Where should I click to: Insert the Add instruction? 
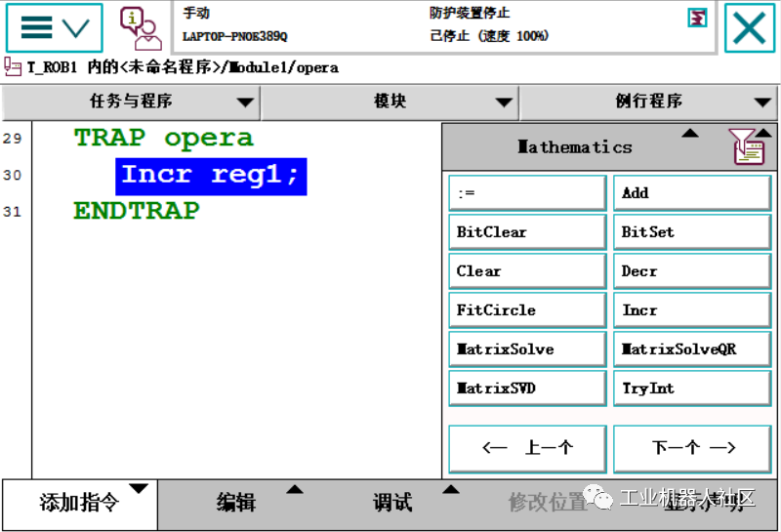(x=692, y=192)
